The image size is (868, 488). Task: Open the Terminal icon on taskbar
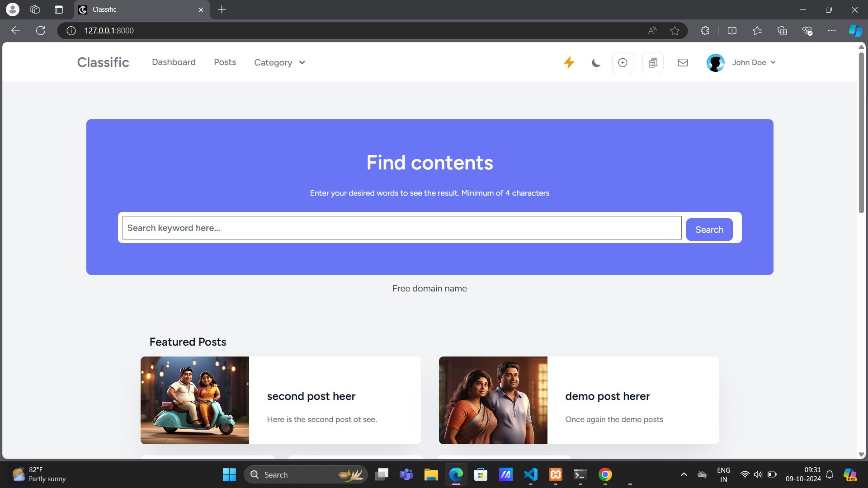580,474
